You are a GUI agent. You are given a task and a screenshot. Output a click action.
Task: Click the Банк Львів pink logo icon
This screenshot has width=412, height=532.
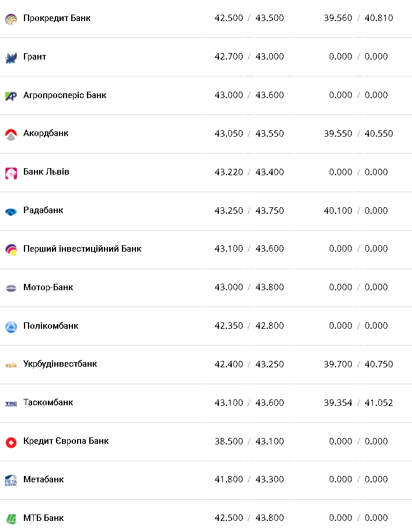tap(11, 173)
